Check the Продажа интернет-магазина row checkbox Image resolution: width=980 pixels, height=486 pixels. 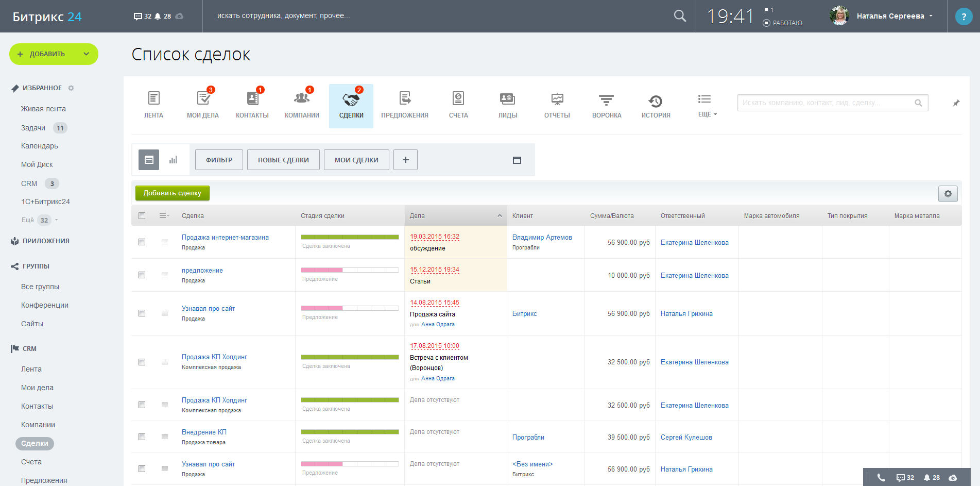pos(142,242)
